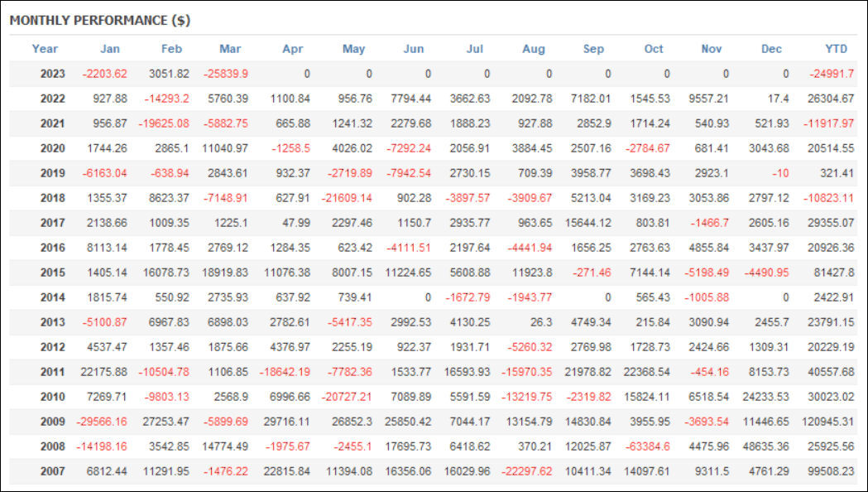Select the Oct column header

653,49
